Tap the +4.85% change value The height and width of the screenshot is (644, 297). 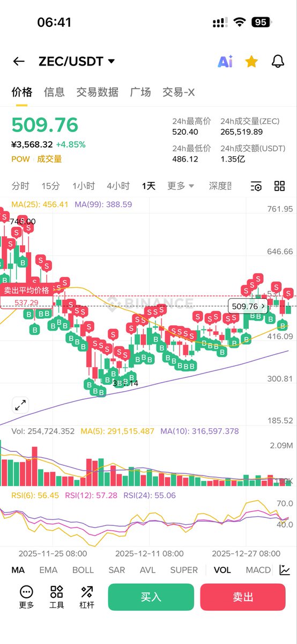[70, 144]
